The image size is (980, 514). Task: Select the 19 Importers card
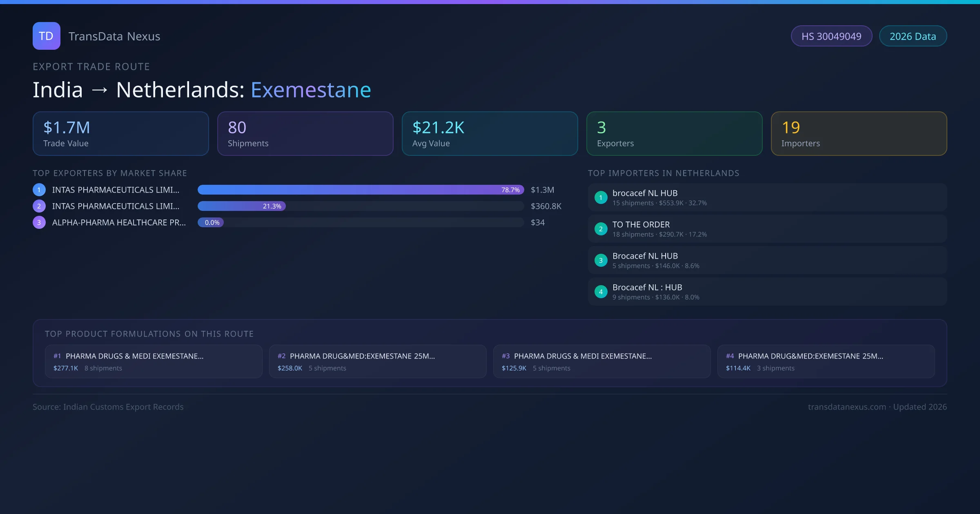click(x=859, y=133)
